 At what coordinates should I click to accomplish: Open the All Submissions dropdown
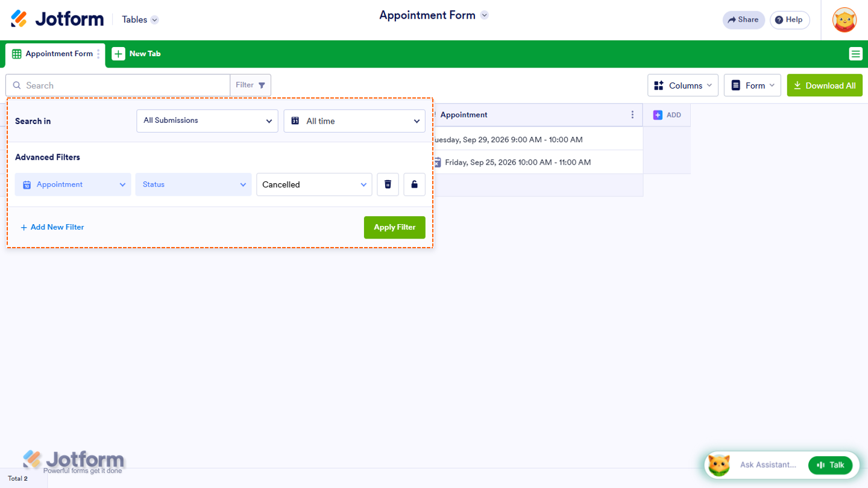207,121
